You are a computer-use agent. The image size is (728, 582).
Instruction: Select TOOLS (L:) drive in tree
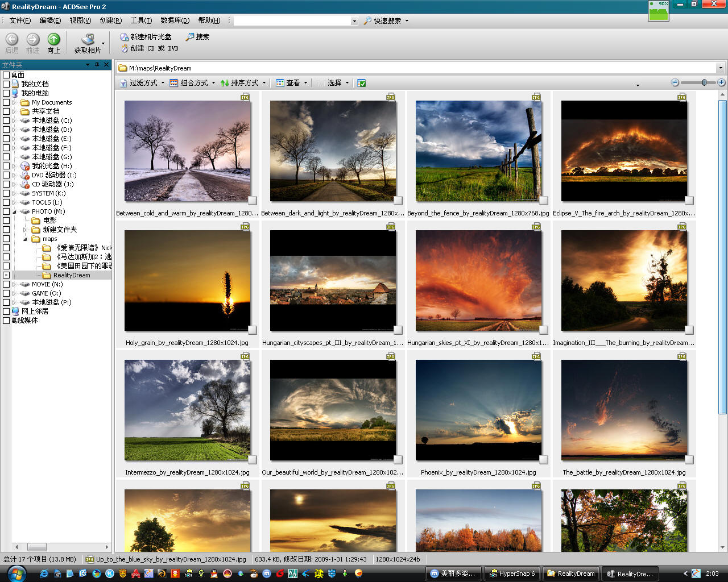click(x=47, y=202)
